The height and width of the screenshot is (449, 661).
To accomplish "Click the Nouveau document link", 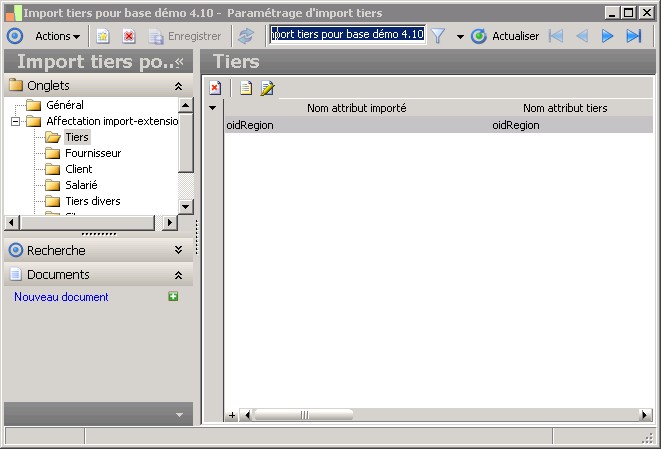I will click(61, 297).
